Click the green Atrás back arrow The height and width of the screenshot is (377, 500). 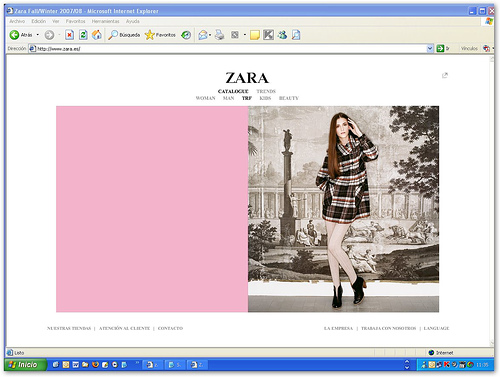pyautogui.click(x=14, y=35)
